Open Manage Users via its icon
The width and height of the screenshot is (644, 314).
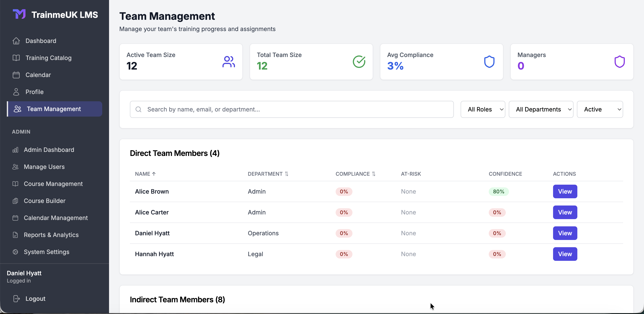[15, 167]
